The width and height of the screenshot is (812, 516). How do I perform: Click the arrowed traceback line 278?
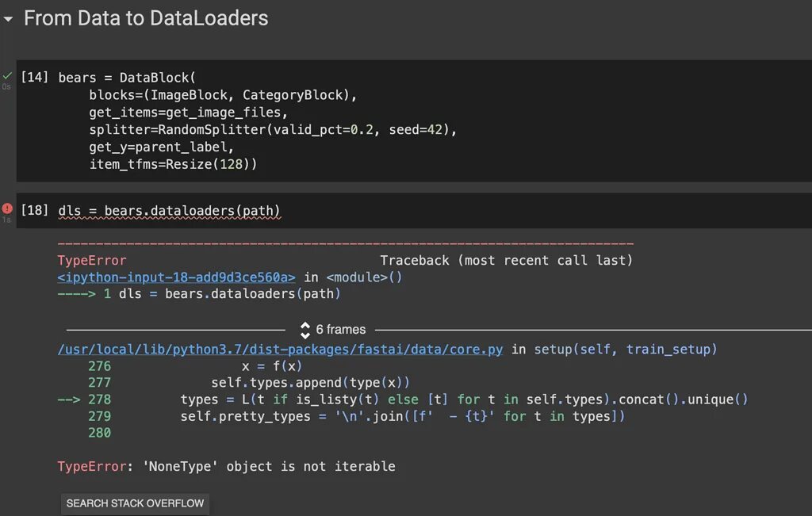point(403,399)
